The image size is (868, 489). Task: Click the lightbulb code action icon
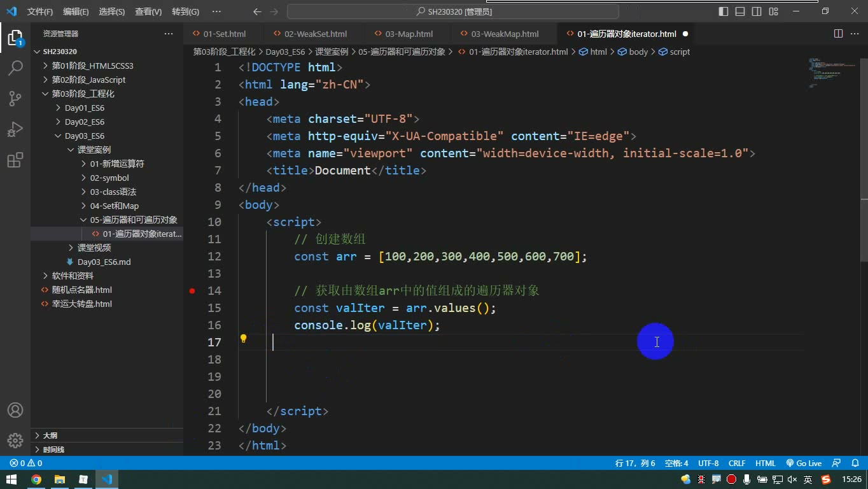click(243, 339)
